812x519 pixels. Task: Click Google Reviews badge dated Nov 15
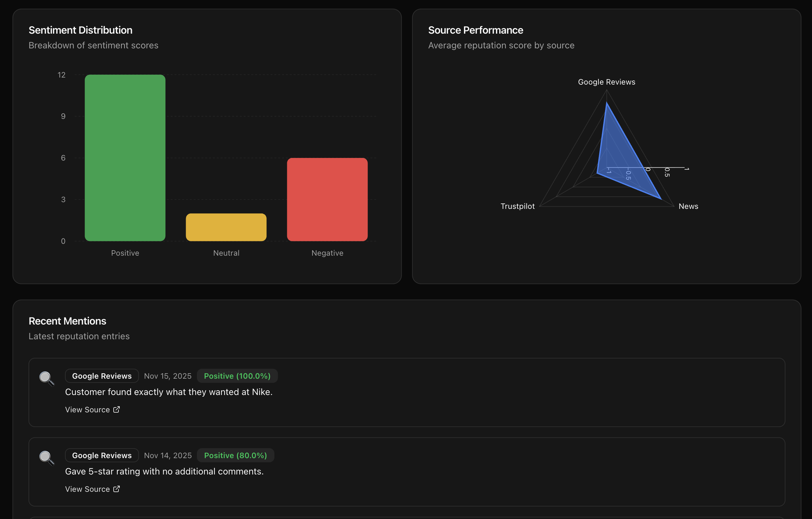(x=102, y=376)
